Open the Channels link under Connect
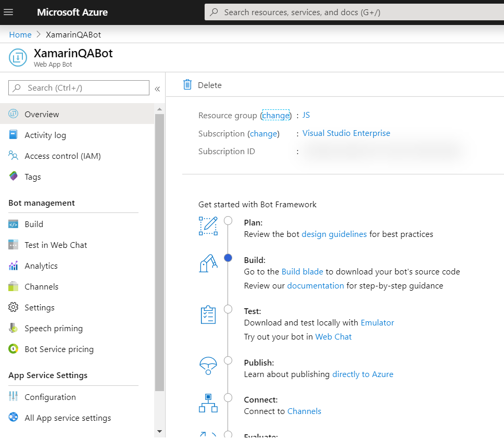 [304, 411]
